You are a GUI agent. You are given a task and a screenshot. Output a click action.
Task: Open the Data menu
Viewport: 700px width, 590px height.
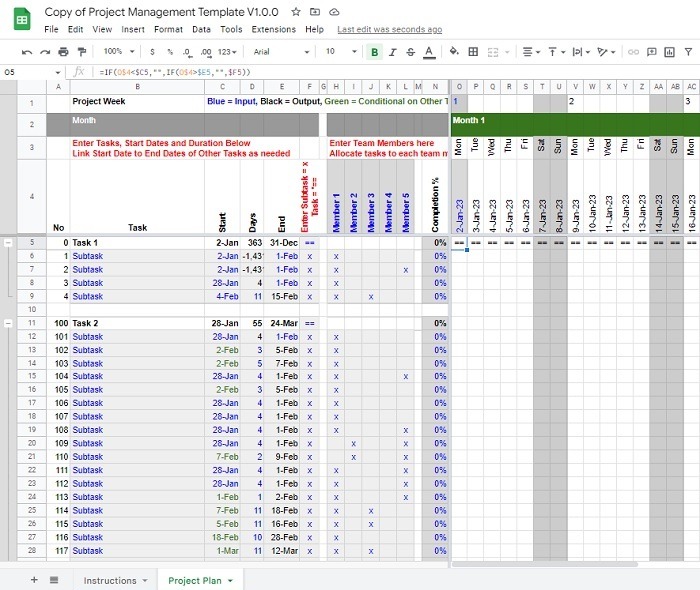point(201,29)
